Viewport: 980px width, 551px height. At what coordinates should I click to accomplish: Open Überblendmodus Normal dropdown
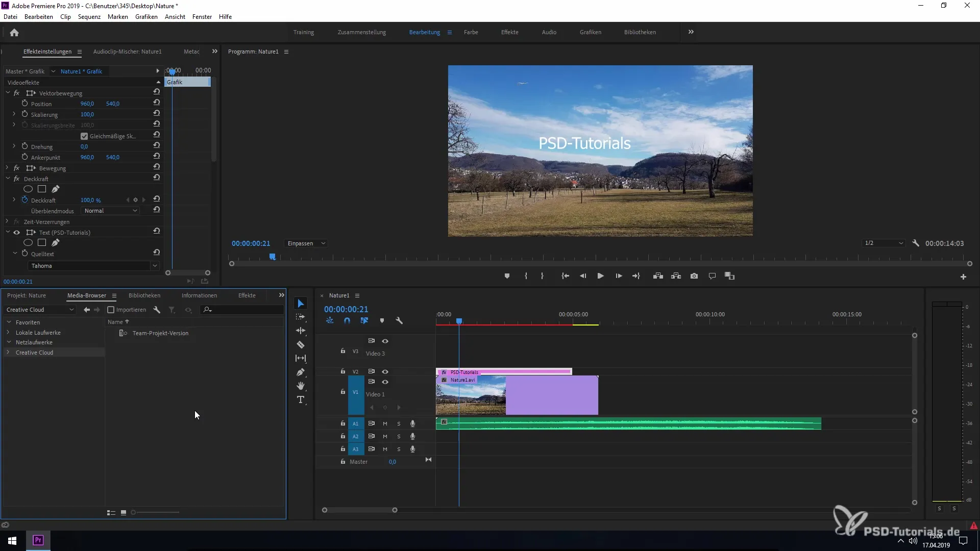click(110, 211)
